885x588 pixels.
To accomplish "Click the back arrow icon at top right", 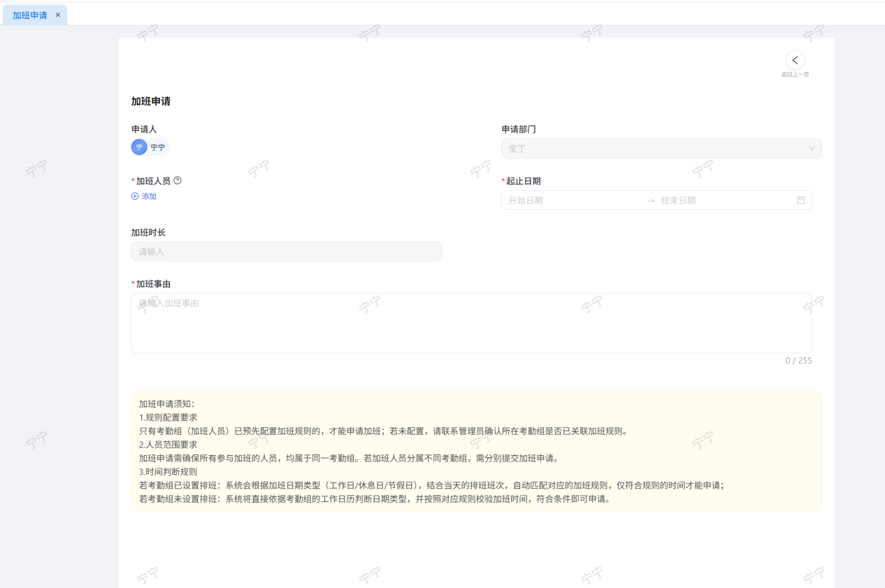I will (x=795, y=60).
